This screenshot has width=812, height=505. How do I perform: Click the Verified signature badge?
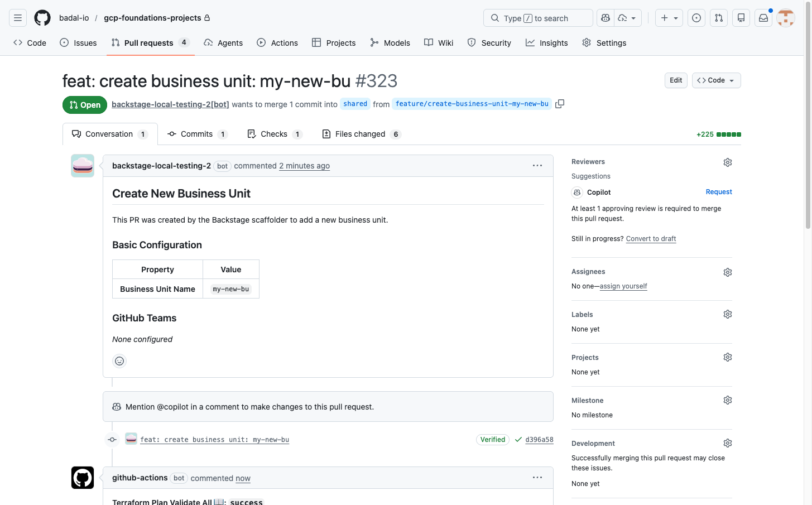(493, 440)
